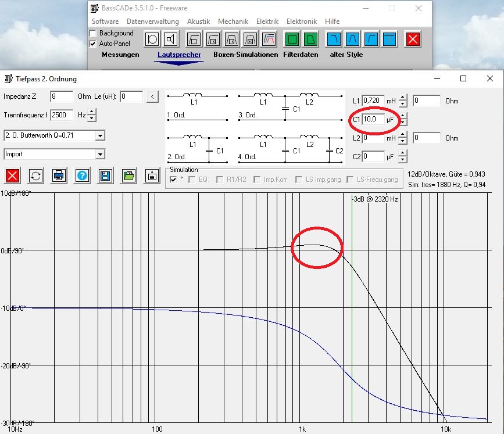This screenshot has width=504, height=434.
Task: Enable the Background checkbox
Action: [93, 34]
